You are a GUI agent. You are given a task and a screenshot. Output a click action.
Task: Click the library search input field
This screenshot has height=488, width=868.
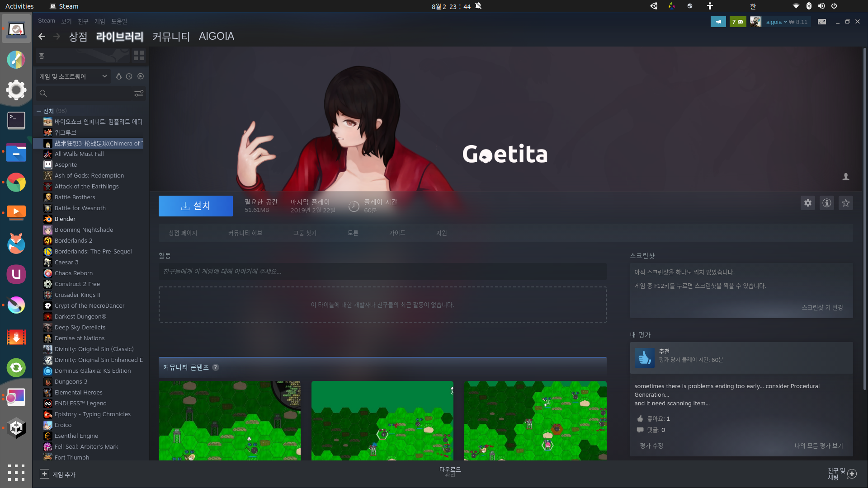(90, 94)
